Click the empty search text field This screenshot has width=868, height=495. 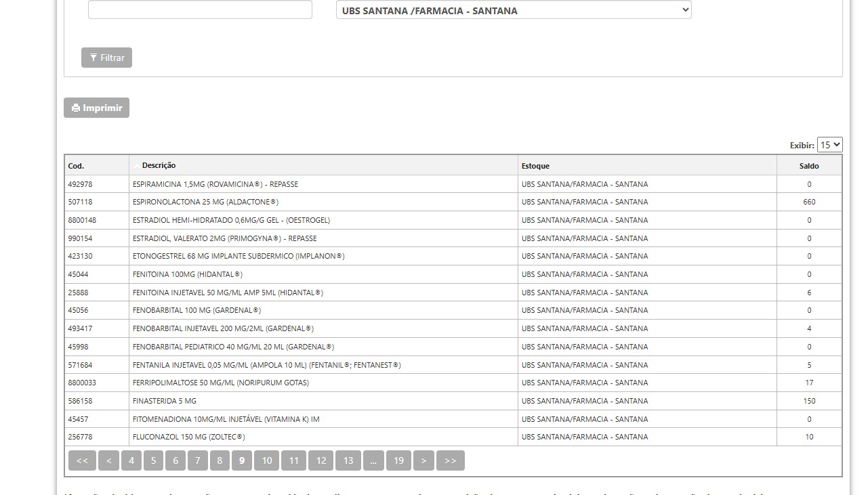coord(200,9)
